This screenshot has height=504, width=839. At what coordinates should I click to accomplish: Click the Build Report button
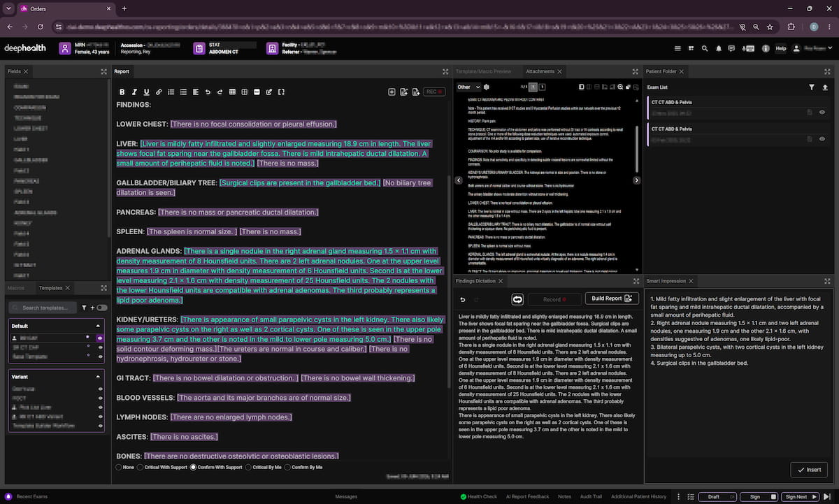tap(612, 298)
